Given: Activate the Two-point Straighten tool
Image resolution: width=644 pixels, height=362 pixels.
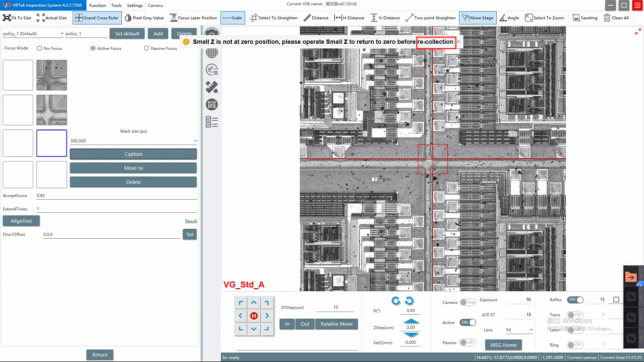Looking at the screenshot, I should (431, 18).
